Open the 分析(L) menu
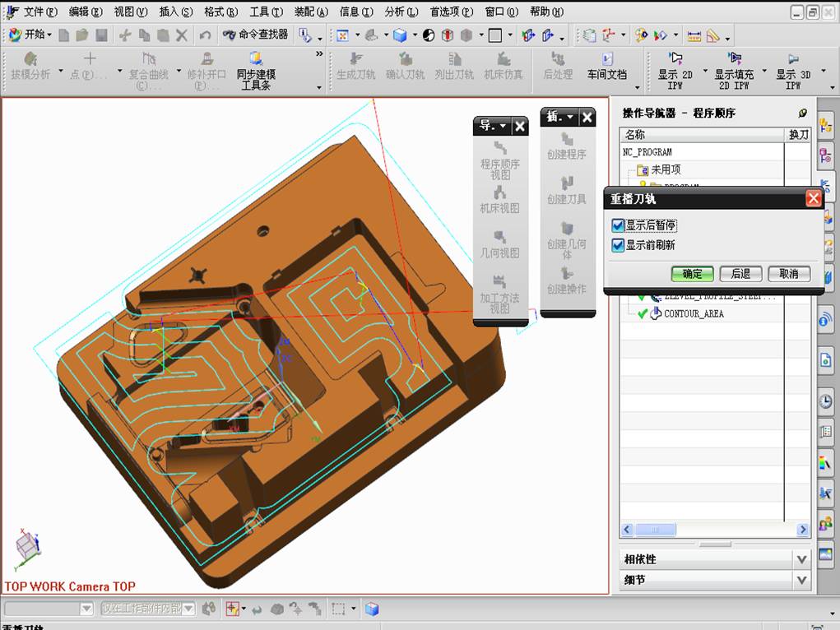Image resolution: width=840 pixels, height=630 pixels. [x=401, y=12]
